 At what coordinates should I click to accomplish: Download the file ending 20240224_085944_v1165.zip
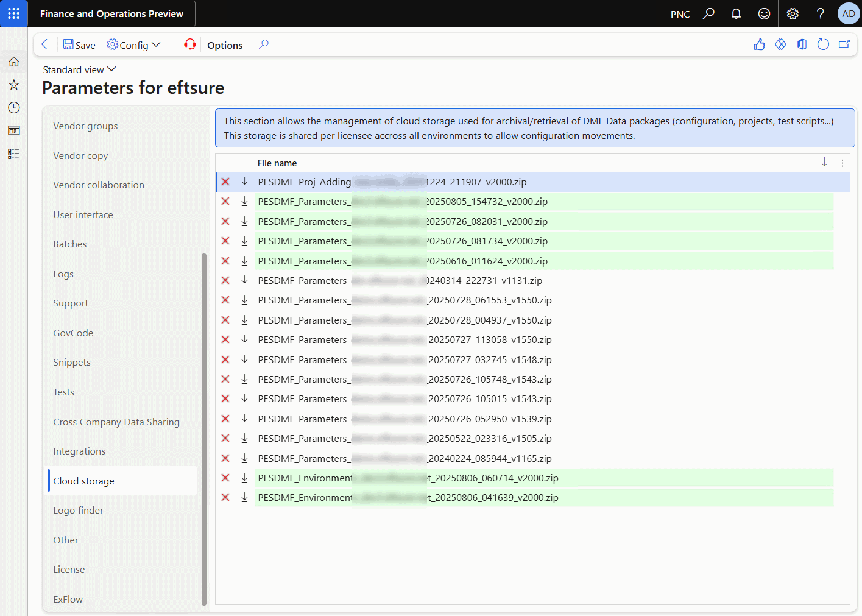[x=244, y=458]
